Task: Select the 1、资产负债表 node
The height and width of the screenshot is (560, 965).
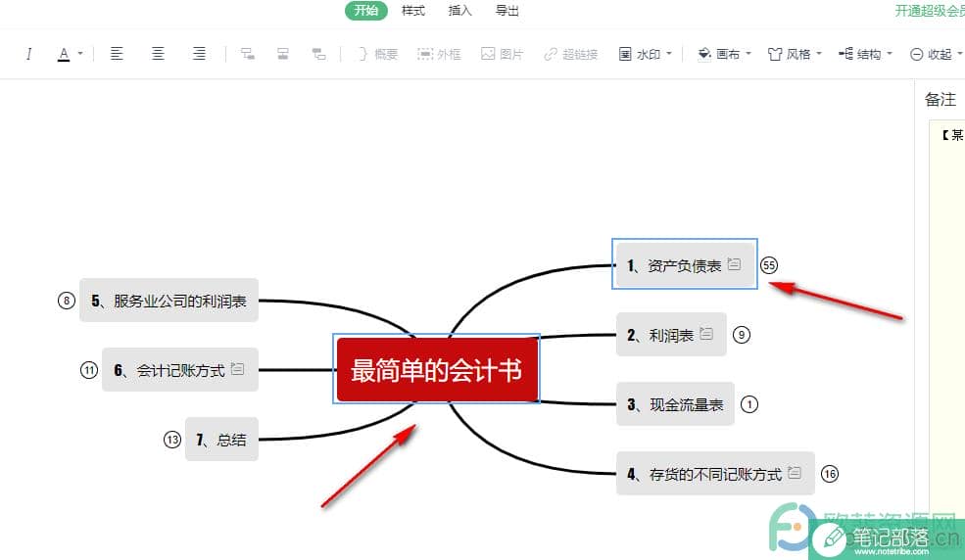Action: 685,265
